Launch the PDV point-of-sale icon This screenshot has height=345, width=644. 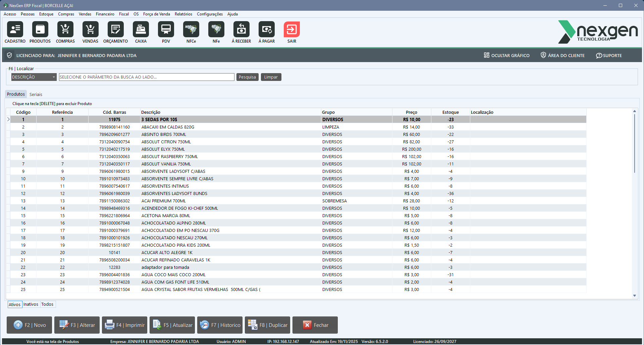(166, 30)
